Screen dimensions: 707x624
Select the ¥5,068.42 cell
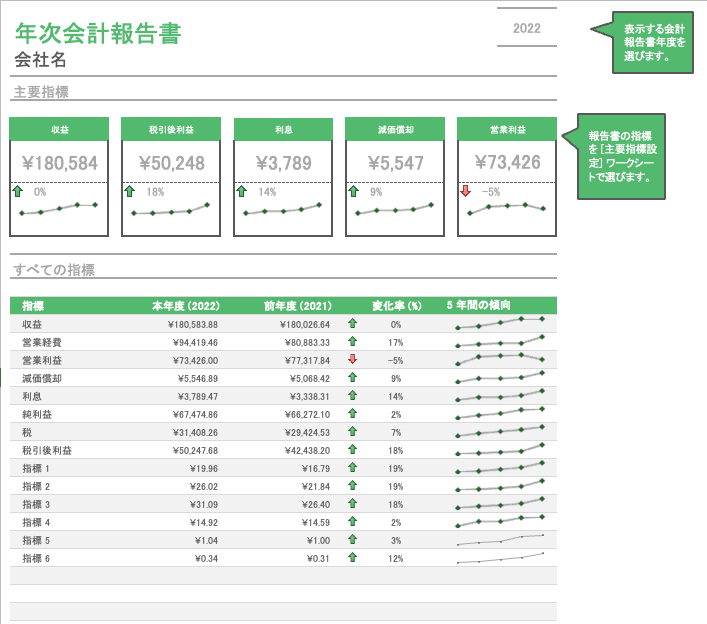[310, 379]
